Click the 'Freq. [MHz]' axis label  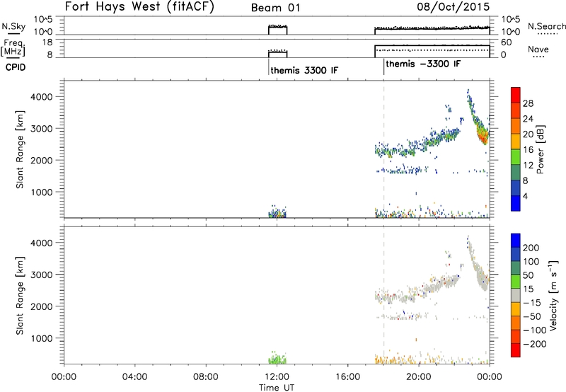pyautogui.click(x=13, y=48)
